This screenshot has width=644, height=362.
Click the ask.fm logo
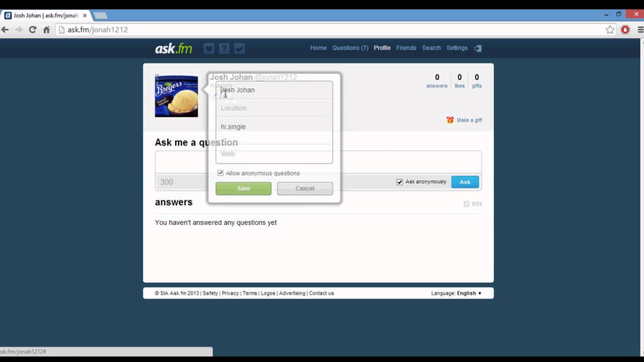[x=174, y=48]
